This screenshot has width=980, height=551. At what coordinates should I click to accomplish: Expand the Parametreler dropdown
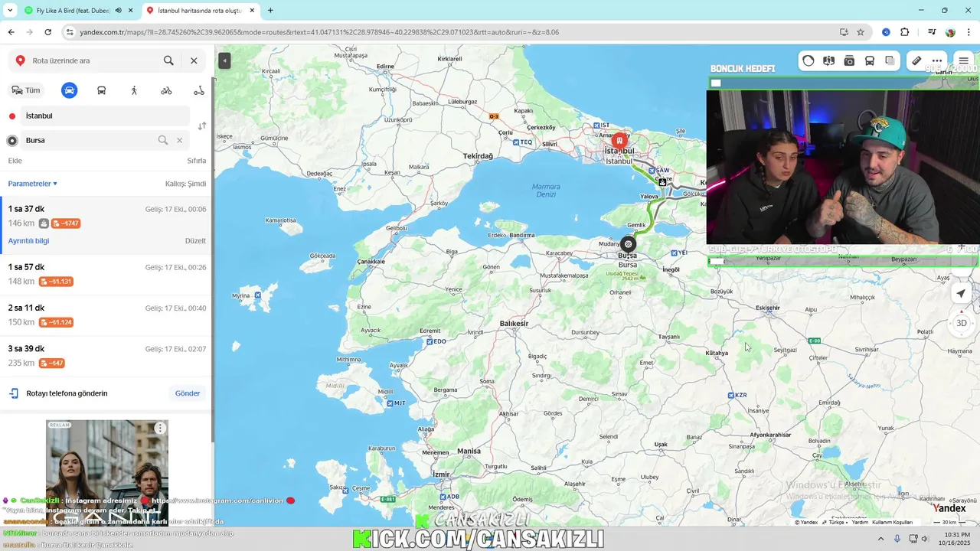pyautogui.click(x=33, y=184)
